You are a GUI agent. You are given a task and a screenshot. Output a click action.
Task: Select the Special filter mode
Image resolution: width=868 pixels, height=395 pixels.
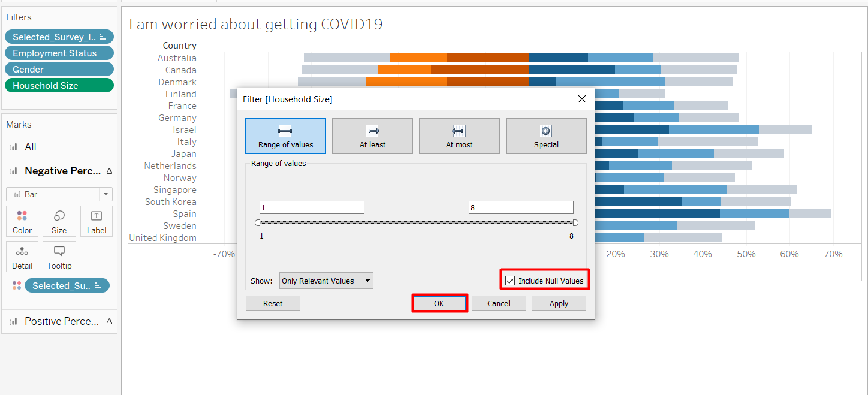[x=546, y=136]
